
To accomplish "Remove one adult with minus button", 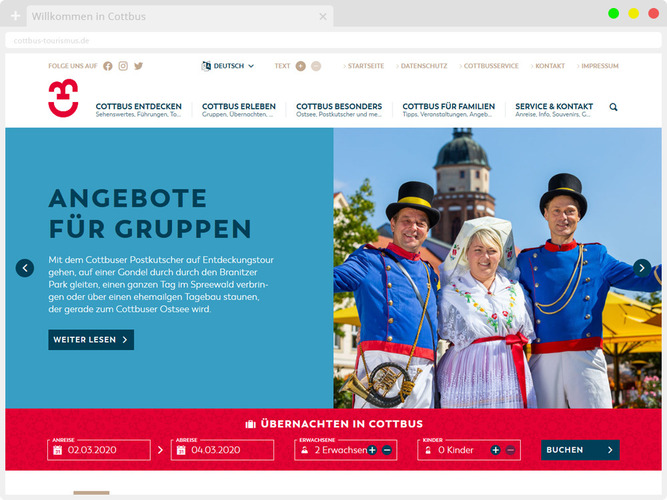I will click(387, 450).
